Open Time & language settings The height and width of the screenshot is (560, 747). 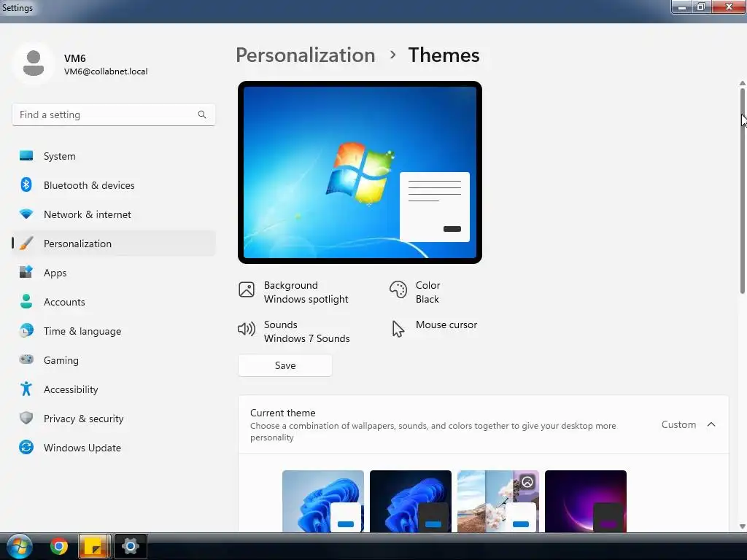coord(113,331)
